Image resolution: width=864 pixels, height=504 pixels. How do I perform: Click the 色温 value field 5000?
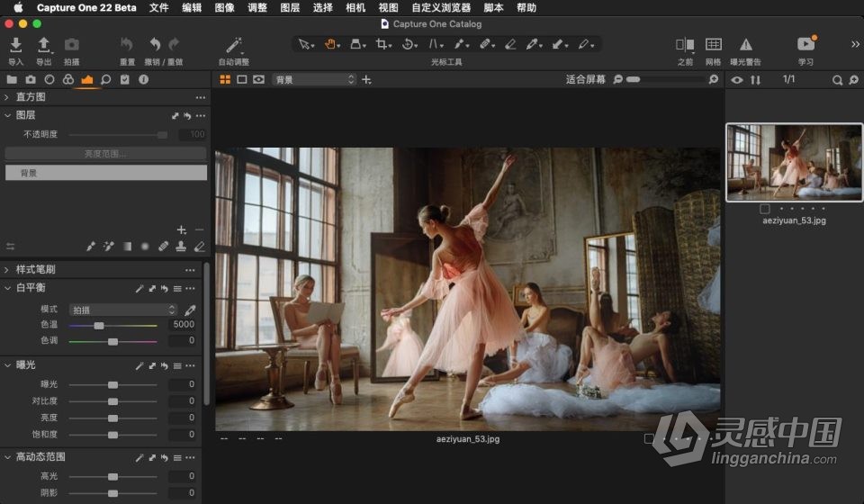coord(183,324)
